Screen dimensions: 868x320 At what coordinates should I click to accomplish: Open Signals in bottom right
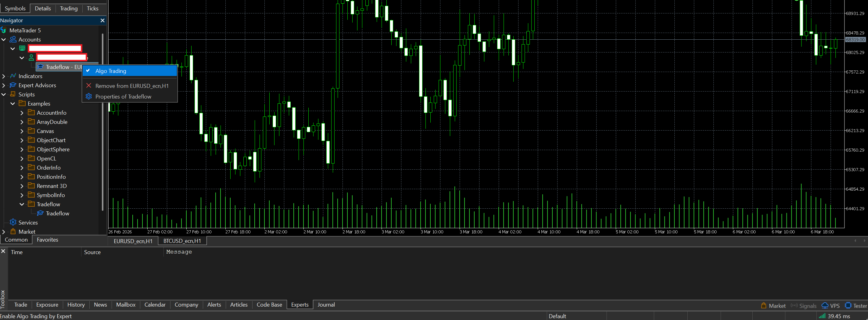[x=804, y=306]
